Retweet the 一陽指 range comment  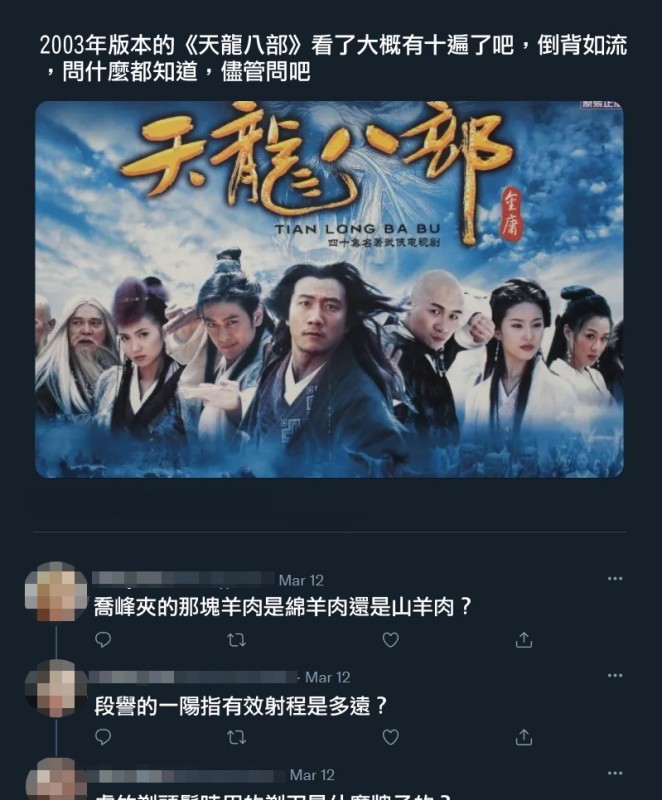pyautogui.click(x=237, y=737)
